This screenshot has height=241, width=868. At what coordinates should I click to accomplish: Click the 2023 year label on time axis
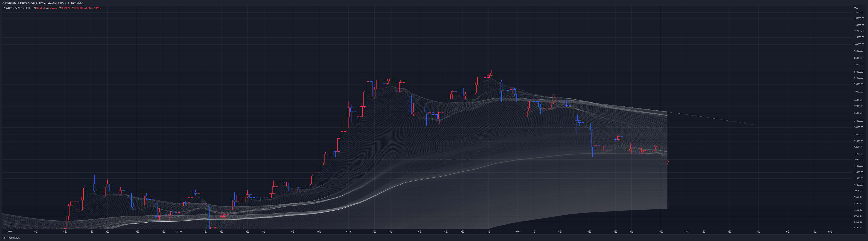[687, 231]
